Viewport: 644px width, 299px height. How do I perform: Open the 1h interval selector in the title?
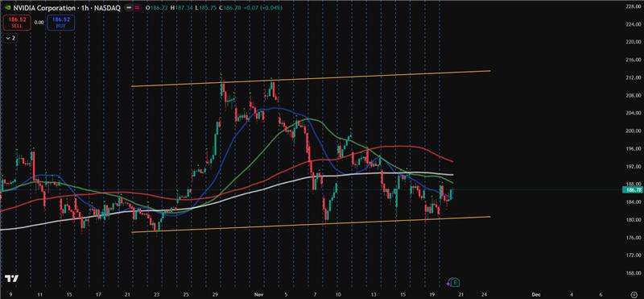pyautogui.click(x=85, y=8)
